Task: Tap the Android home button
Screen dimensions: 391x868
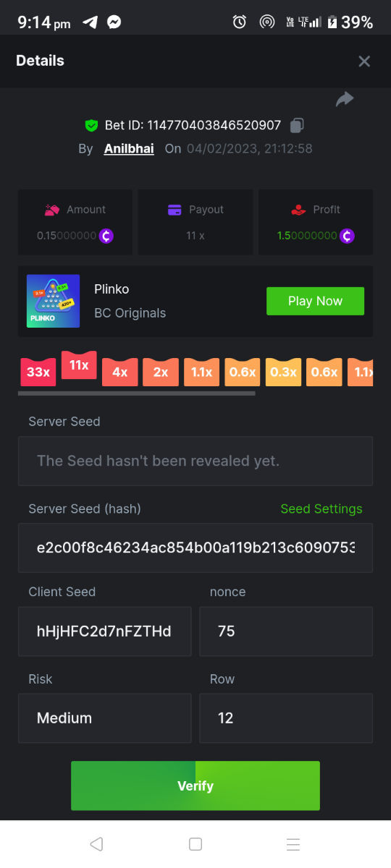Action: pyautogui.click(x=195, y=844)
